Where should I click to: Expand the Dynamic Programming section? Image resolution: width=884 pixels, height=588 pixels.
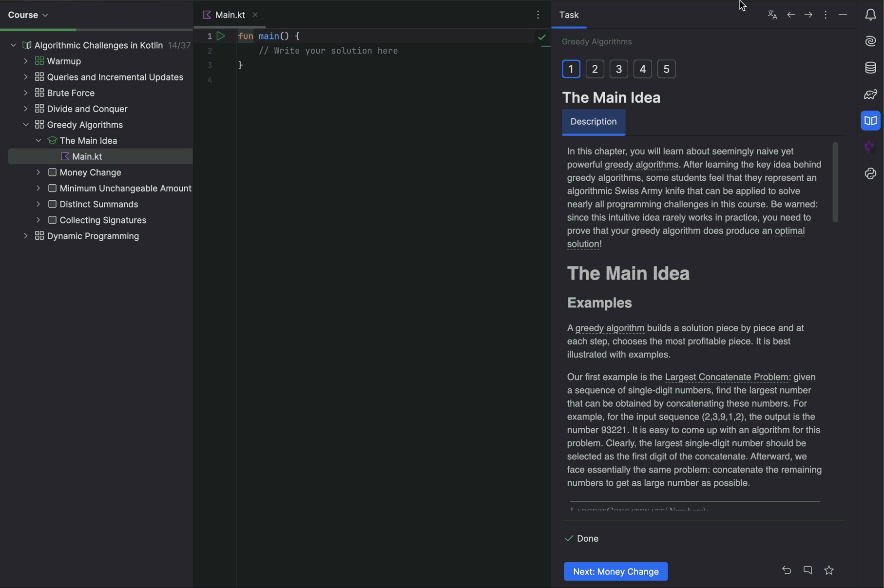26,236
